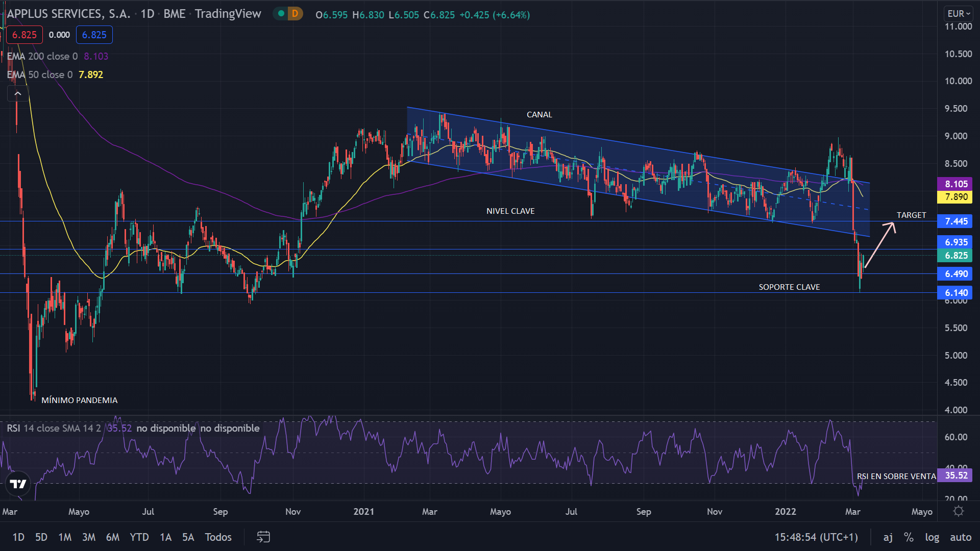Click the blue 6.825 buy price box
The width and height of the screenshot is (980, 551).
click(94, 35)
